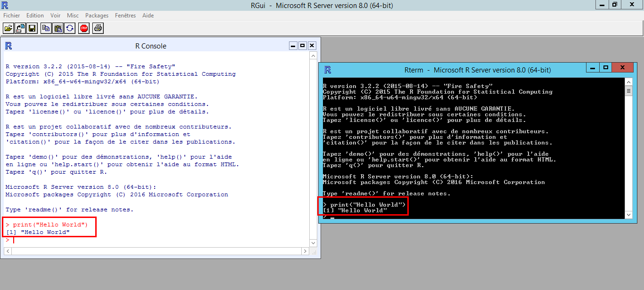This screenshot has width=644, height=290.
Task: Open the Fichier menu
Action: (x=12, y=16)
